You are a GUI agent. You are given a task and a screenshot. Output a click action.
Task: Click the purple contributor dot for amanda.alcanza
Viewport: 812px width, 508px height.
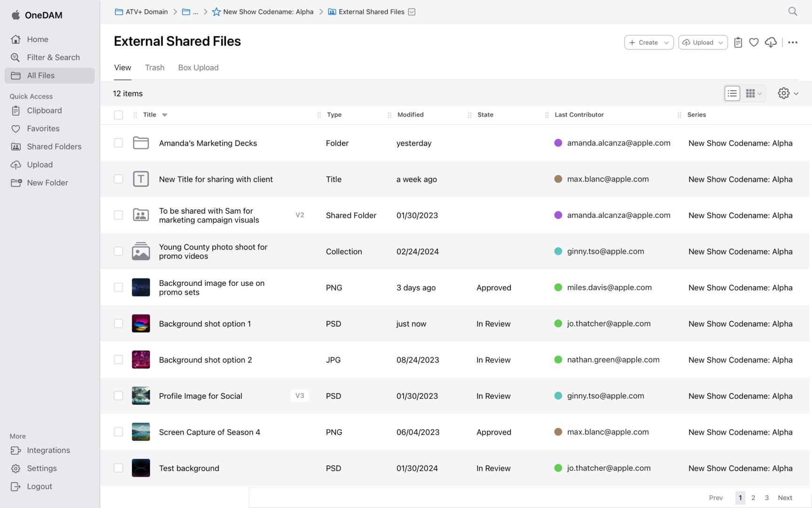(558, 143)
